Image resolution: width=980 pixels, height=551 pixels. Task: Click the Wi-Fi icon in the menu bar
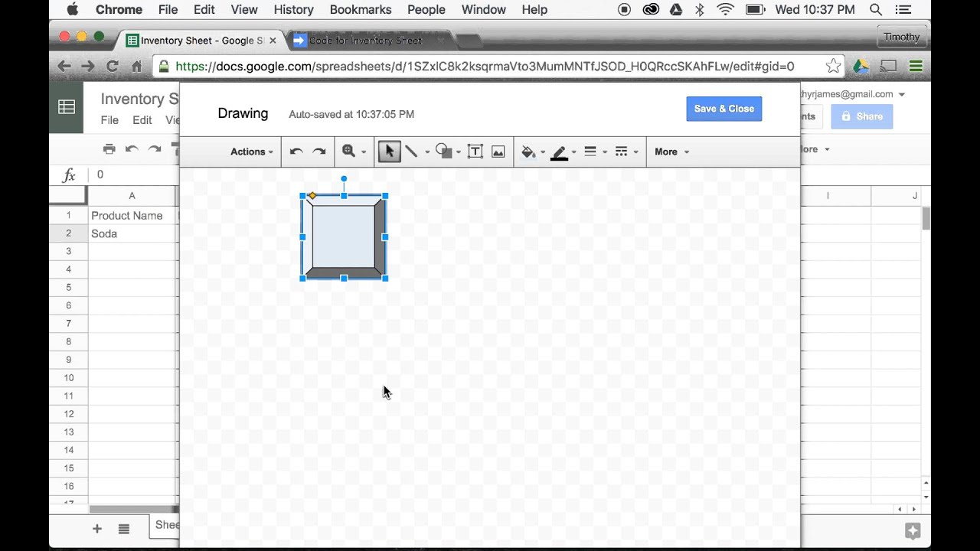tap(724, 9)
